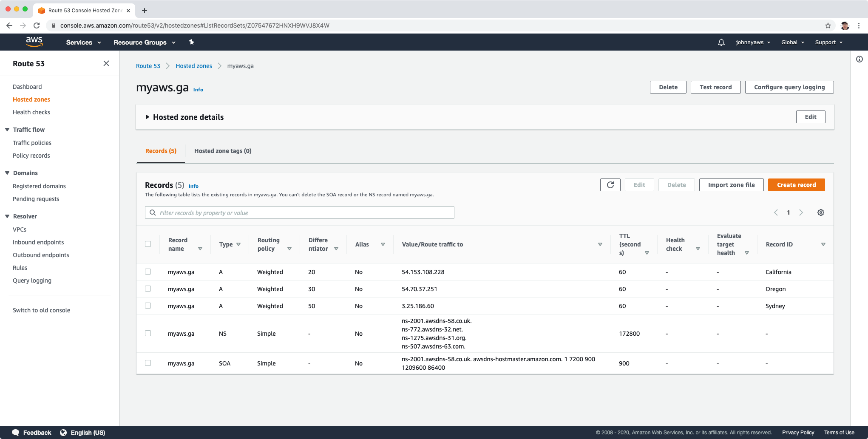The image size is (868, 439).
Task: Sort by Value/Route traffic to arrow
Action: (x=600, y=244)
